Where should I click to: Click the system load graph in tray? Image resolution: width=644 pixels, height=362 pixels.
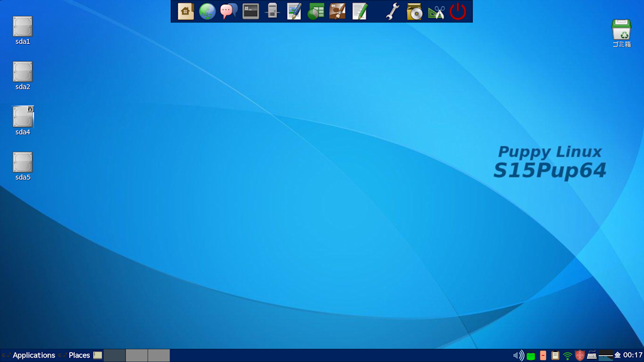click(606, 356)
